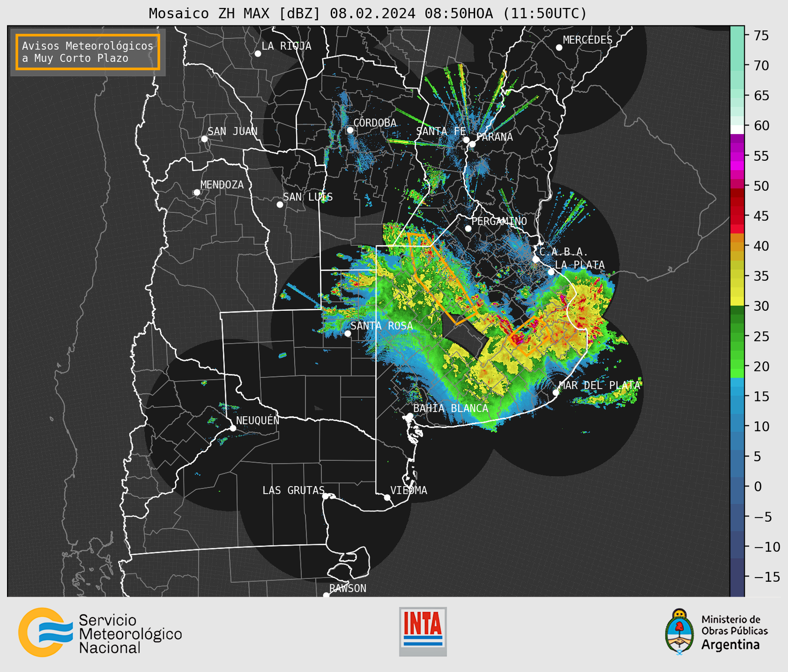Viewport: 788px width, 672px height.
Task: Click the 'NEUQUÉN' map label
Action: coord(257,420)
